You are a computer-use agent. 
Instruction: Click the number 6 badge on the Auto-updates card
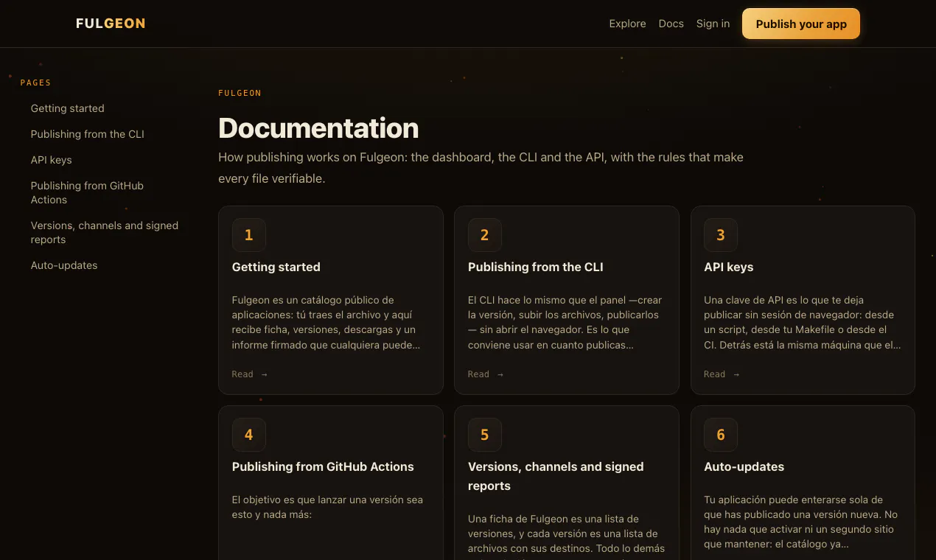[x=721, y=435]
